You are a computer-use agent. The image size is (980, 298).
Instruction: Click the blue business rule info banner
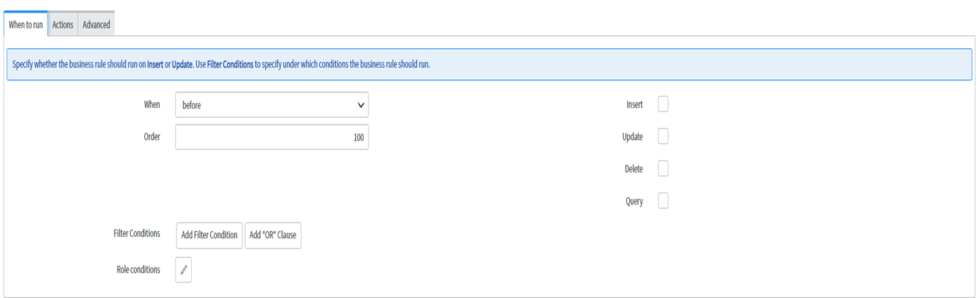tap(489, 65)
